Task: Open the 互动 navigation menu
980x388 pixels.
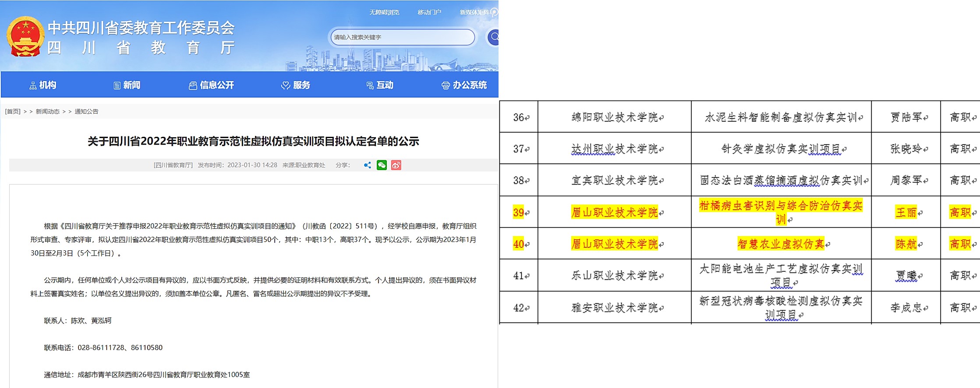Action: pos(380,85)
